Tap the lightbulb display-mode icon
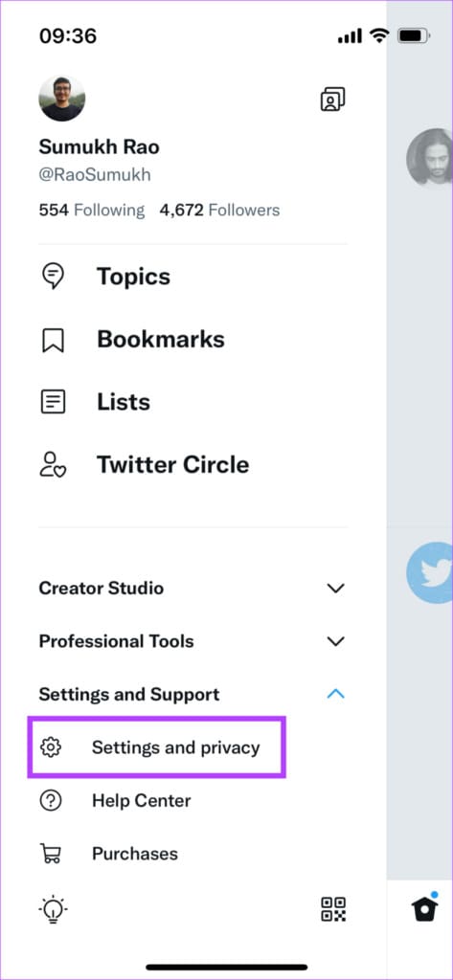The width and height of the screenshot is (453, 980). [53, 909]
